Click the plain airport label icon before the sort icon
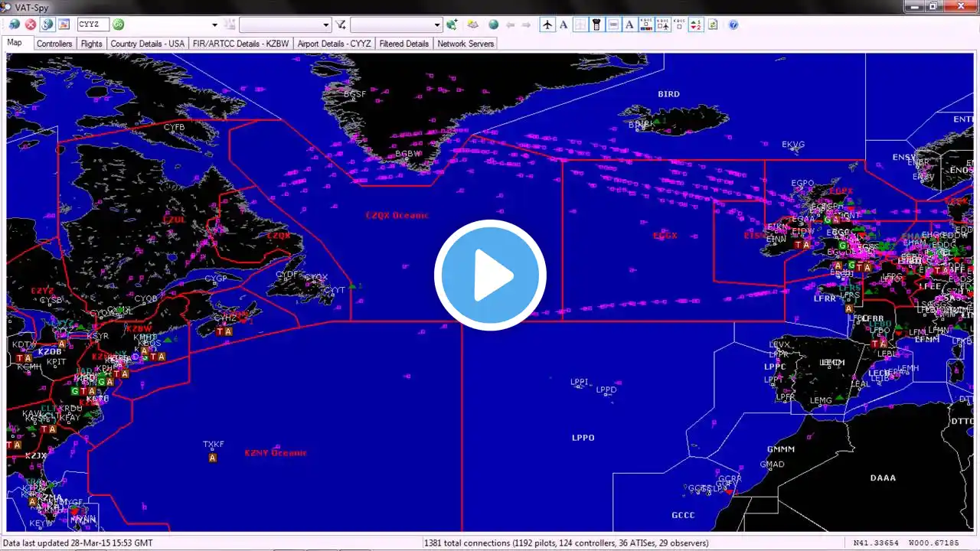The width and height of the screenshot is (980, 551). coord(679,24)
